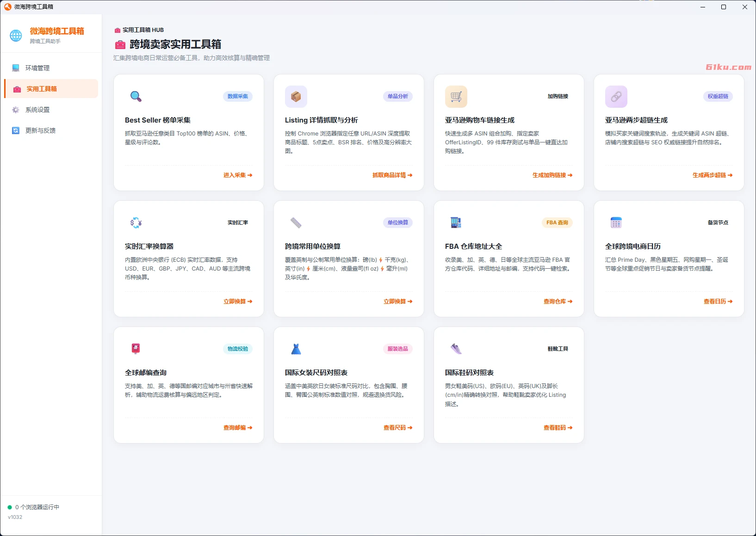Click the package box icon on Listing card
Viewport: 756px width, 536px height.
(296, 97)
